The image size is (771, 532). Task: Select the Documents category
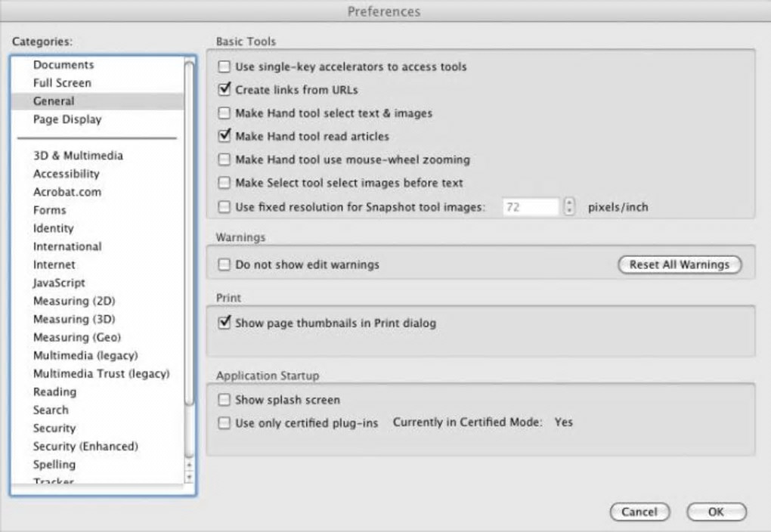pyautogui.click(x=63, y=65)
